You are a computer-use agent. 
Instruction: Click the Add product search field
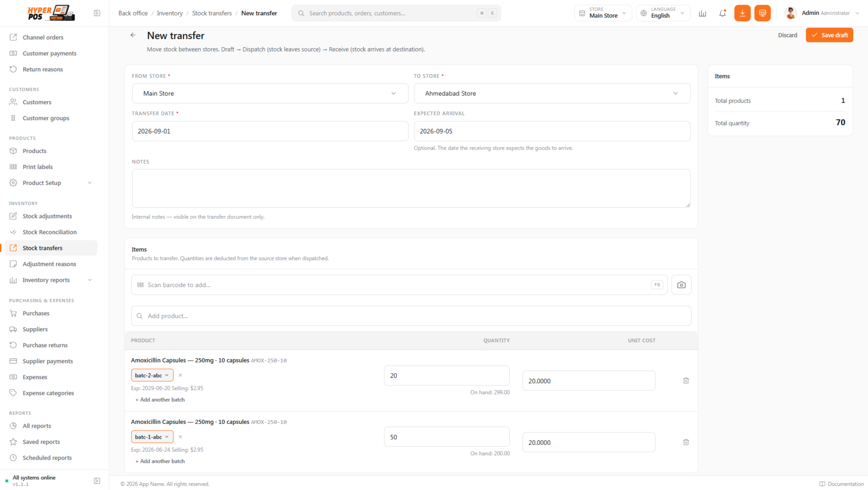(x=411, y=316)
